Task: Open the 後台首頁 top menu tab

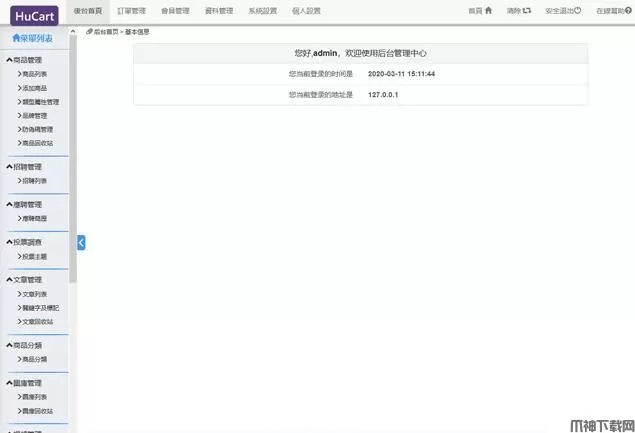Action: pyautogui.click(x=88, y=11)
